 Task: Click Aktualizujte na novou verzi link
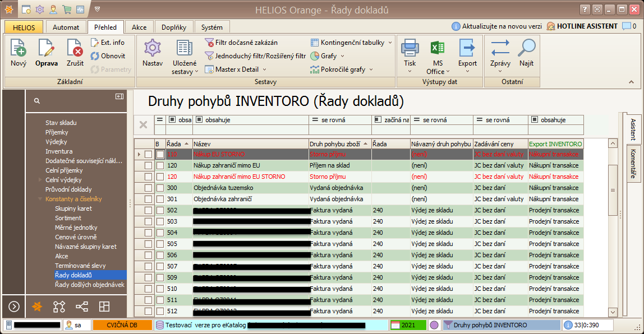coord(498,26)
